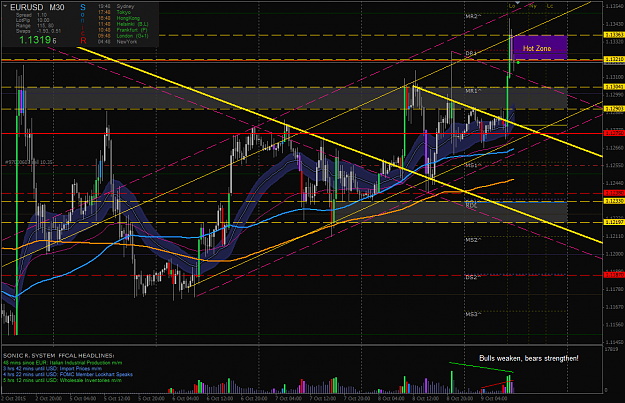The height and width of the screenshot is (403, 625).
Task: Click the Ny session marker label
Action: tap(533, 6)
